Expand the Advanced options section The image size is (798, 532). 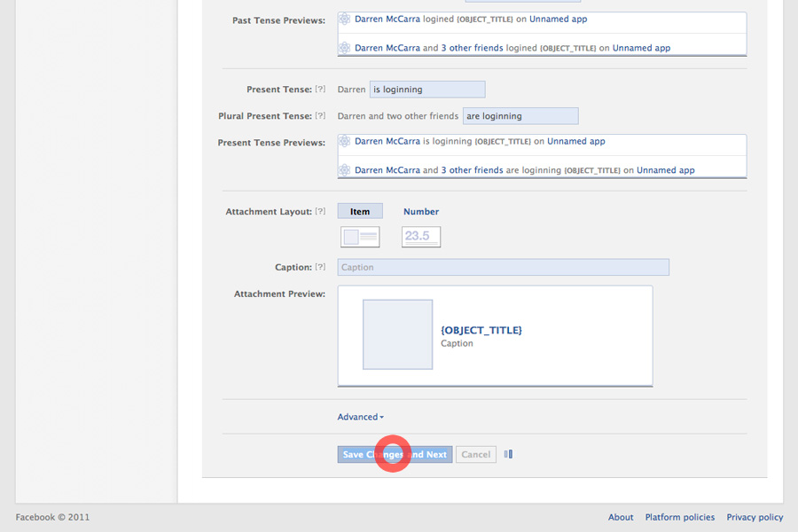[360, 417]
